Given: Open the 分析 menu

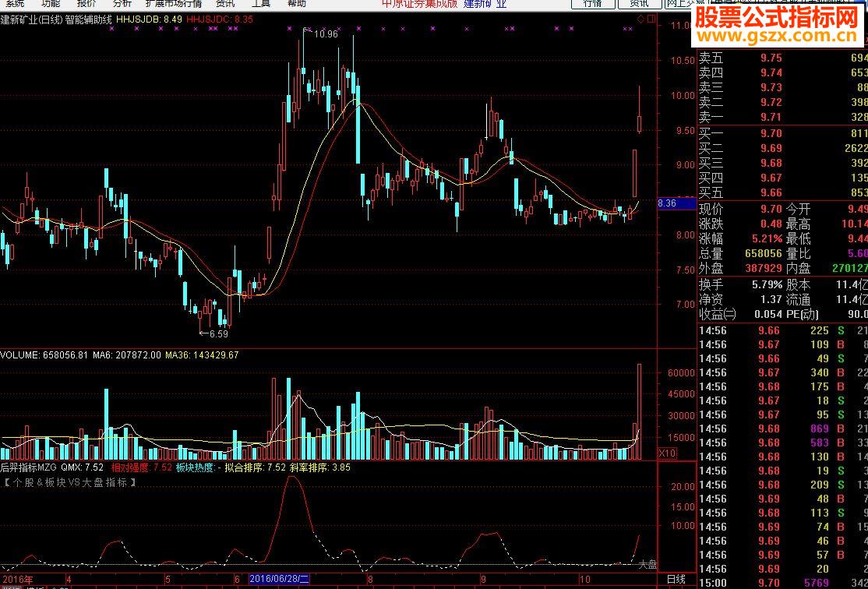Looking at the screenshot, I should click(122, 3).
